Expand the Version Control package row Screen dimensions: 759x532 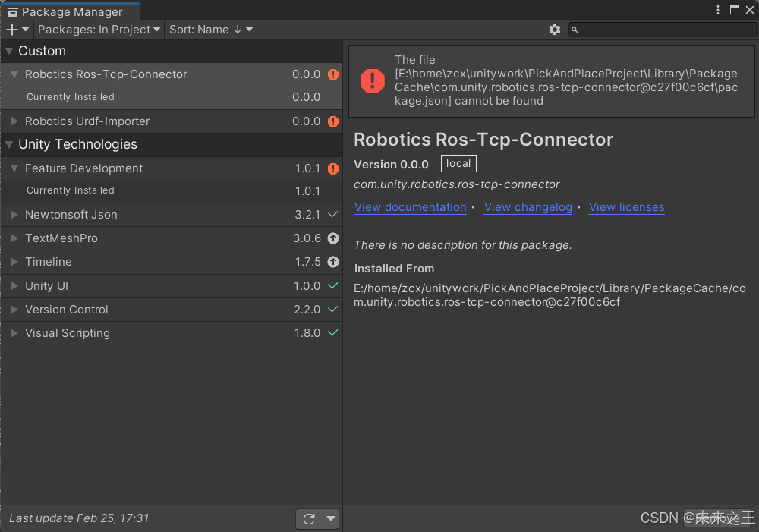point(14,310)
